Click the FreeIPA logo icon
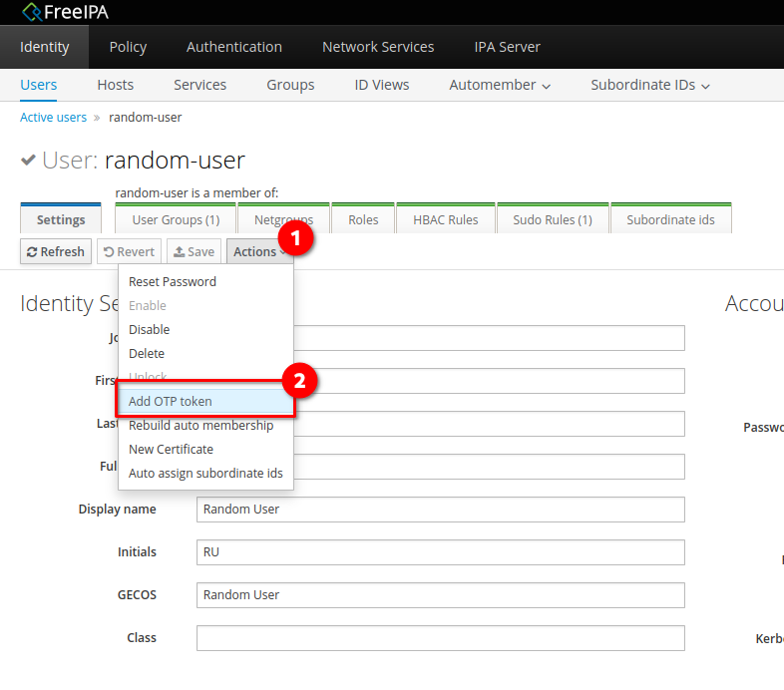Viewport: 784px width, 690px height. [32, 12]
